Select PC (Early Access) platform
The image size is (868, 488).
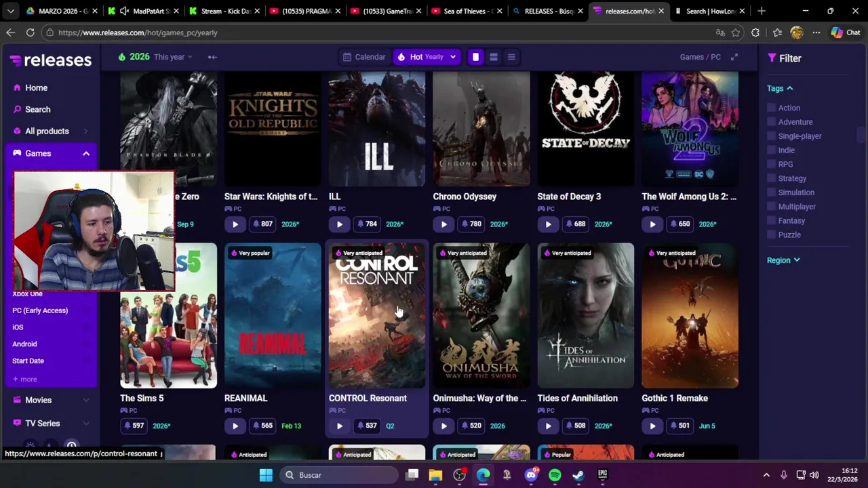click(x=40, y=310)
